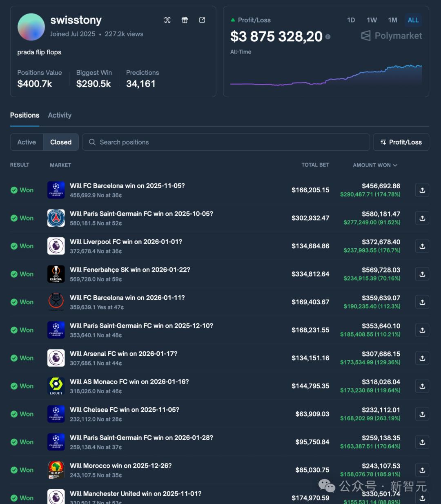
Task: Click Premier League logo in Arsenal row
Action: click(x=56, y=358)
